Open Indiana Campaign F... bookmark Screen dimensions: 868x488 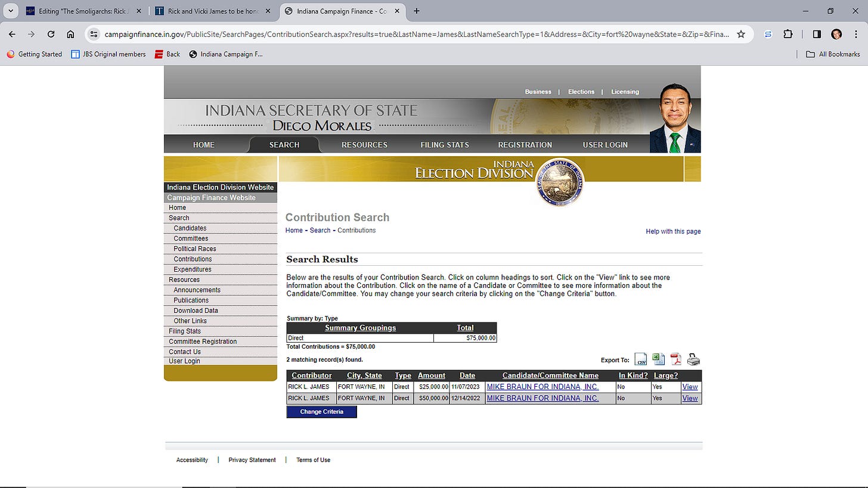click(225, 54)
